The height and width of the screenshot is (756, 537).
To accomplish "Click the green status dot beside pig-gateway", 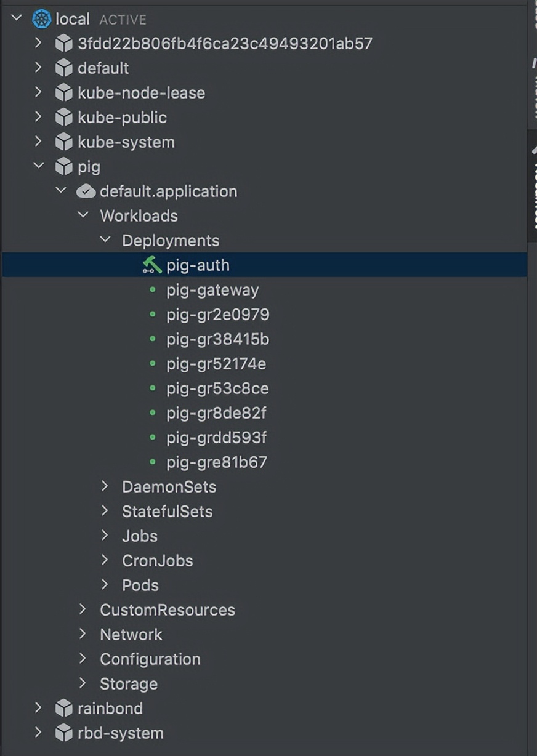I will point(151,290).
